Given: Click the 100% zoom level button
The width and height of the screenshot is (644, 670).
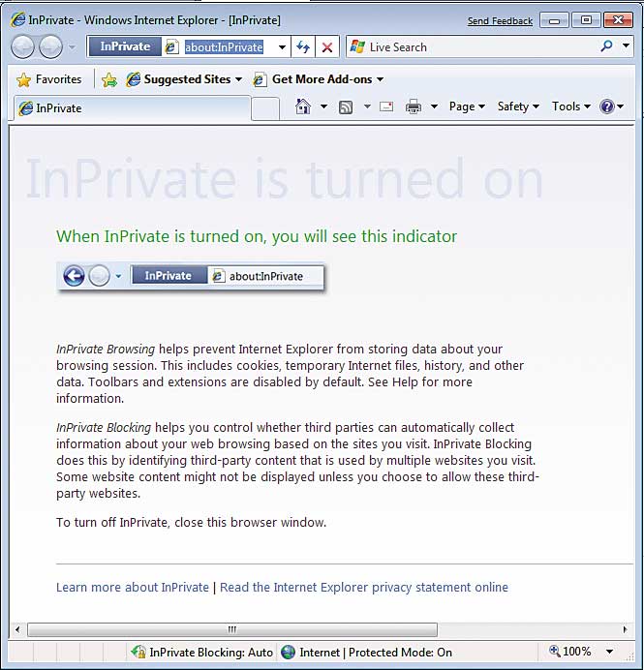Looking at the screenshot, I should pyautogui.click(x=570, y=652).
